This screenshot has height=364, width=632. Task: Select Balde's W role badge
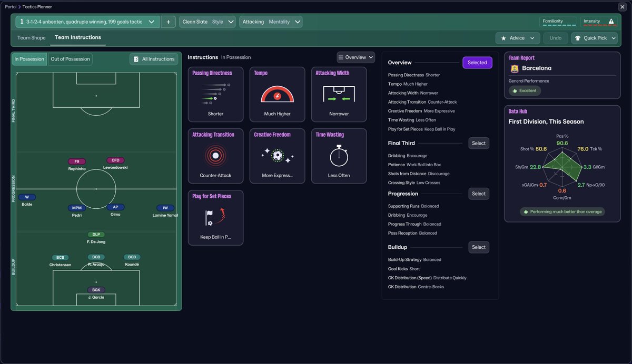(27, 197)
